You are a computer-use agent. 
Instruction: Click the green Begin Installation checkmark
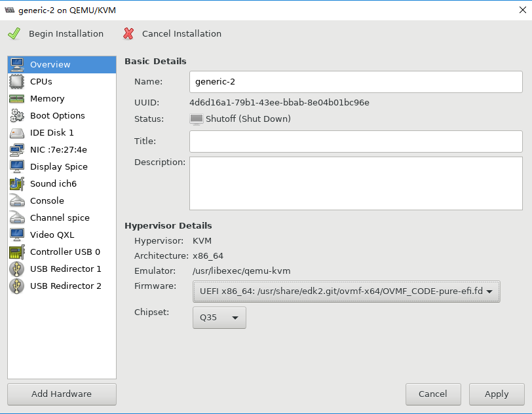(13, 33)
